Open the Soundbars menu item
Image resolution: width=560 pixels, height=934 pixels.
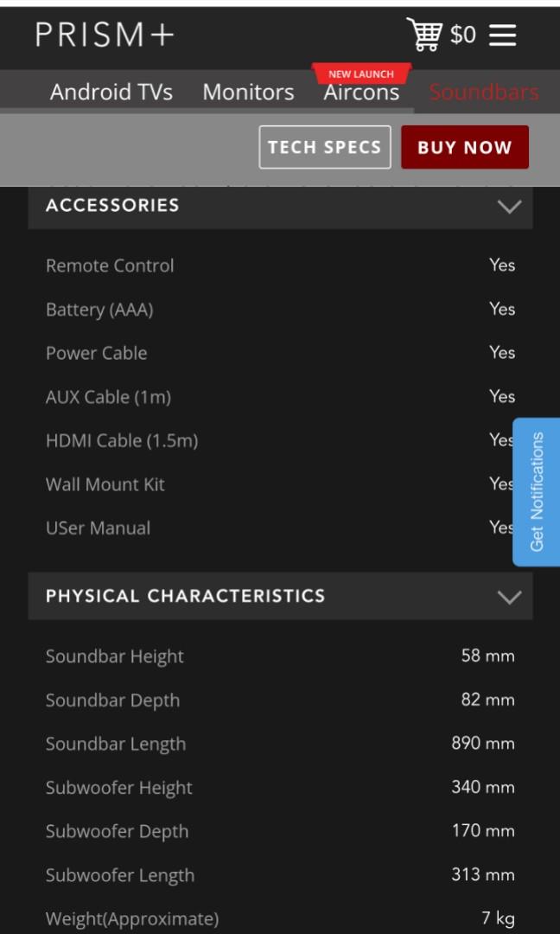tap(483, 92)
